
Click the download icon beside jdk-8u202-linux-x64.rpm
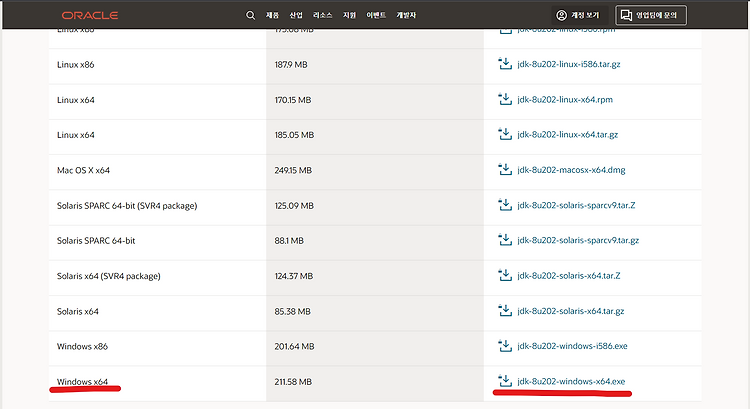coord(505,99)
